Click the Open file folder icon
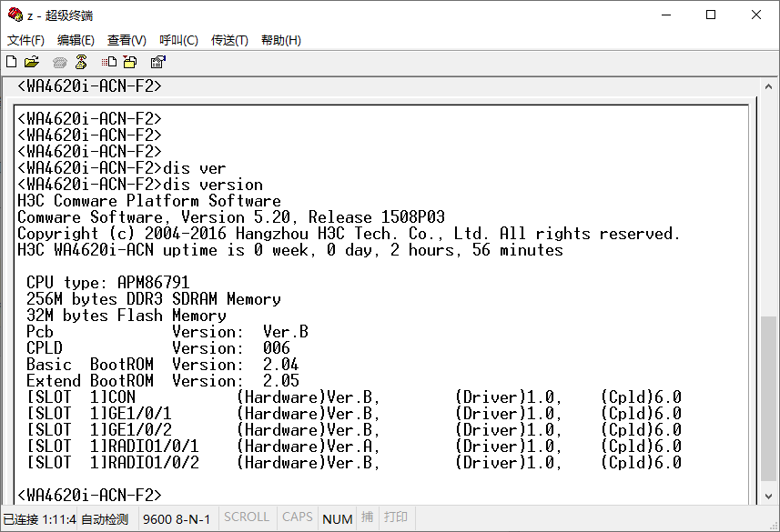The width and height of the screenshot is (780, 532). [x=32, y=62]
